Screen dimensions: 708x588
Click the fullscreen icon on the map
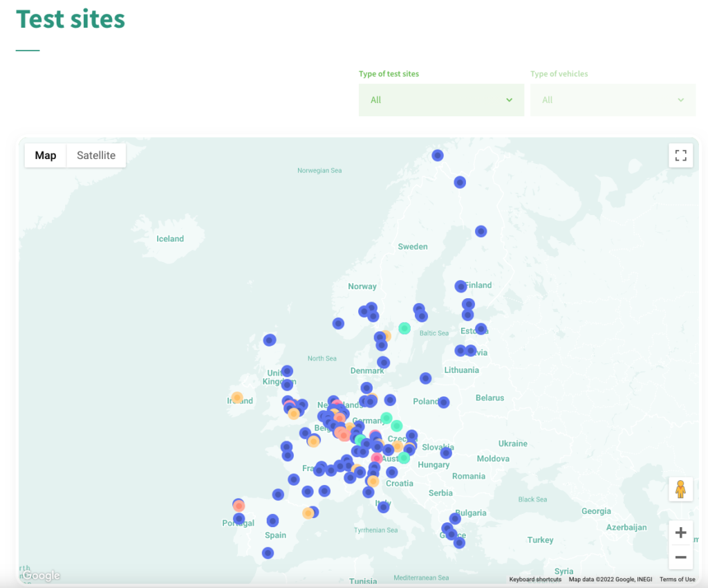point(680,156)
